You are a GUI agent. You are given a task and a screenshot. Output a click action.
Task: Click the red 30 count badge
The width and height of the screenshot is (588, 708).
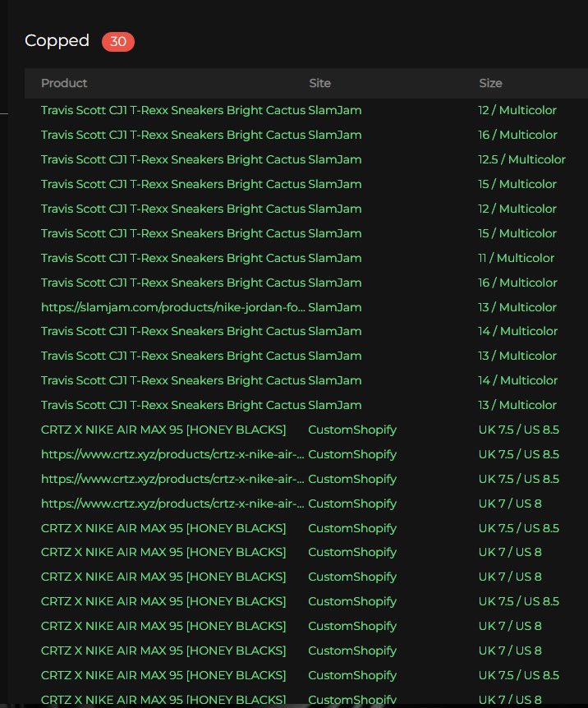pyautogui.click(x=118, y=42)
